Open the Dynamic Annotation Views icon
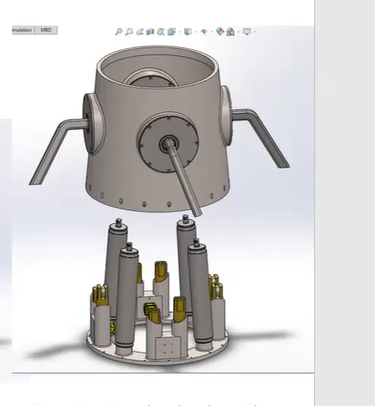Viewport: 375px width, 406px height. tap(161, 32)
